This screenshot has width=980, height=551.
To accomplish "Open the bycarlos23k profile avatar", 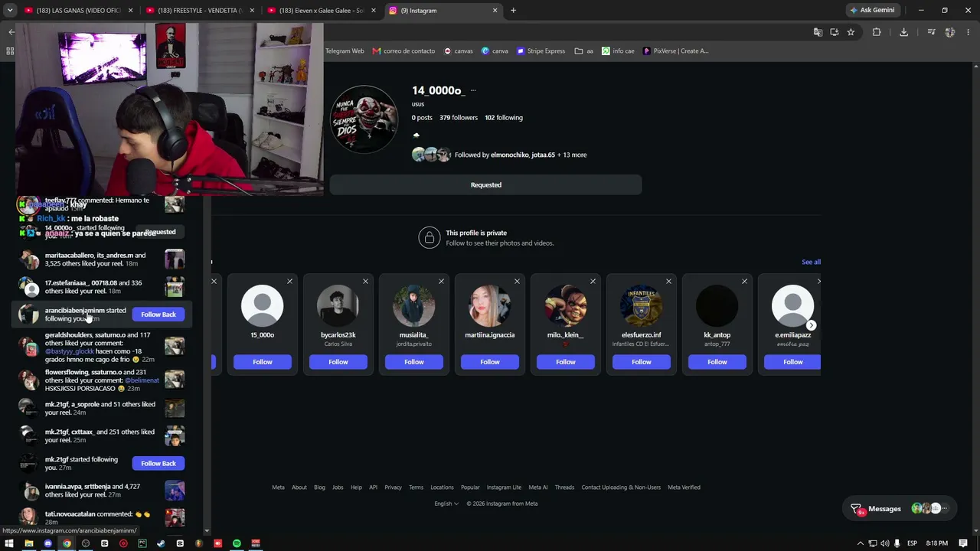I will point(338,306).
